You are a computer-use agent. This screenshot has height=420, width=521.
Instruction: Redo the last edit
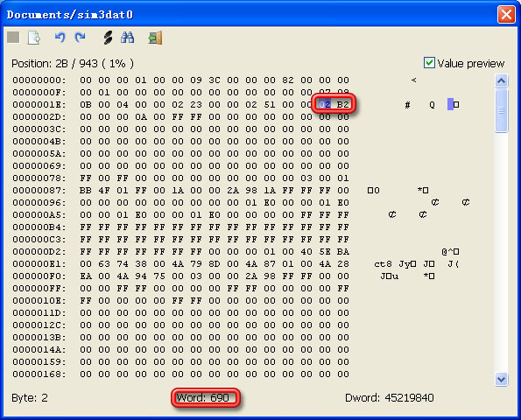pyautogui.click(x=80, y=37)
